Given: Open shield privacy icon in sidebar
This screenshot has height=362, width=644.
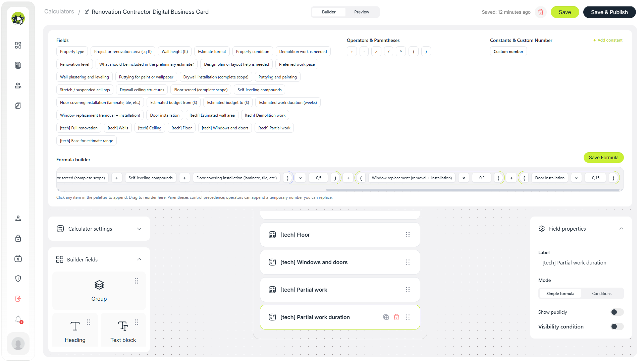Looking at the screenshot, I should 18,279.
